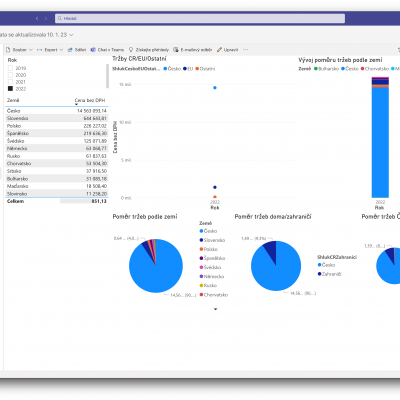Select the Německo row in the table
This screenshot has width=400, height=400.
tap(57, 148)
